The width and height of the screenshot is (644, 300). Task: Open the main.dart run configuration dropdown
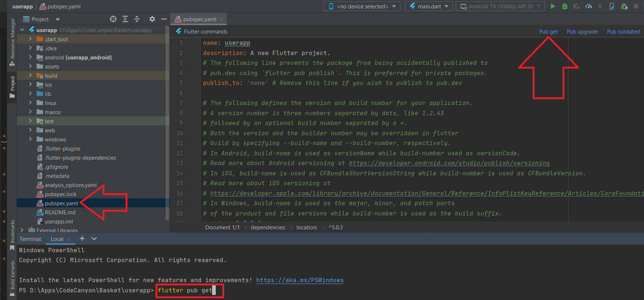tap(429, 6)
